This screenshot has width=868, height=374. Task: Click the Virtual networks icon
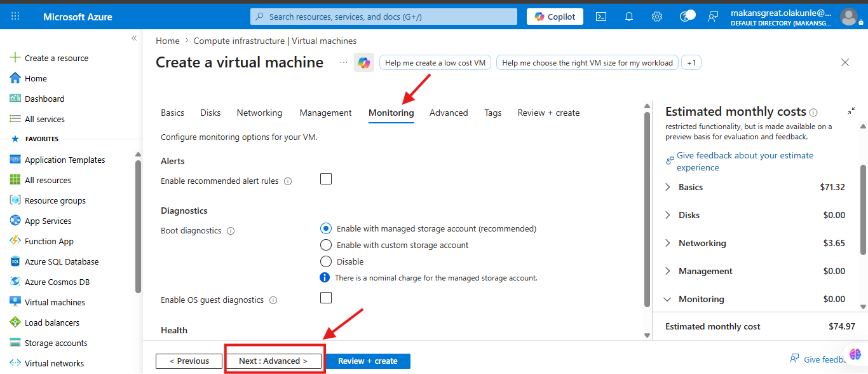click(x=15, y=363)
